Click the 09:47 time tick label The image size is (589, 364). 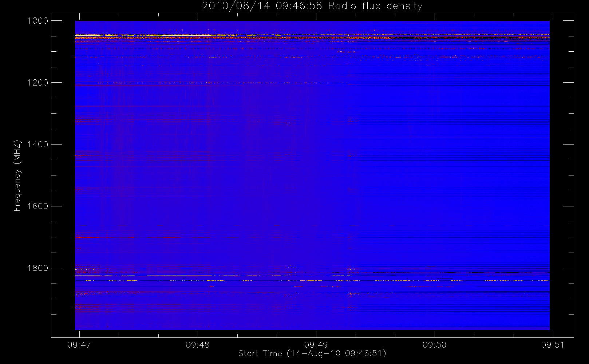point(79,345)
